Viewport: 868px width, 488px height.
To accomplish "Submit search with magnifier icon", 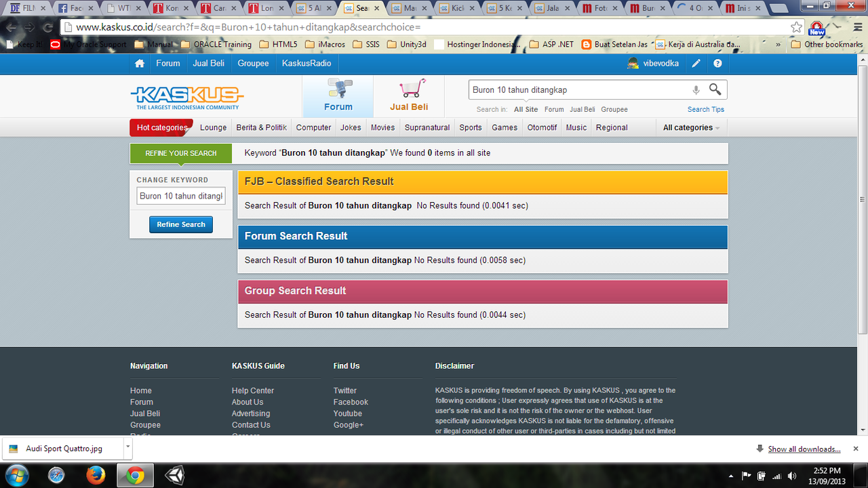I will [715, 89].
